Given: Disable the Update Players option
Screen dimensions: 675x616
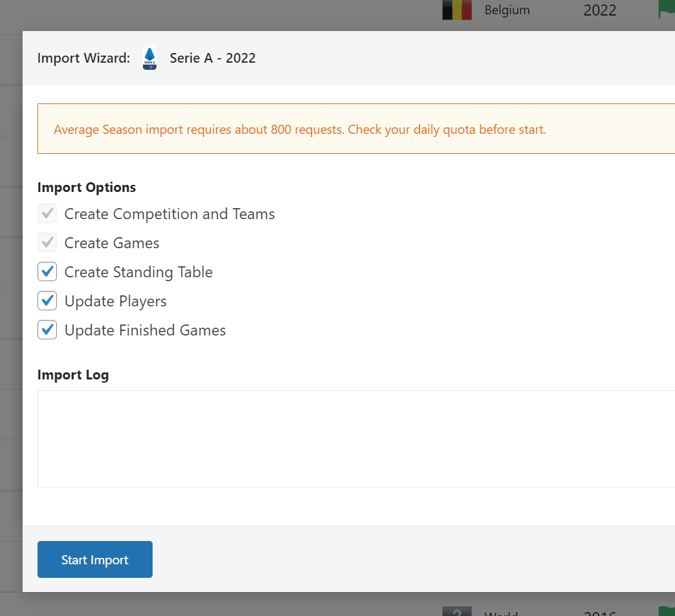Looking at the screenshot, I should (x=47, y=301).
